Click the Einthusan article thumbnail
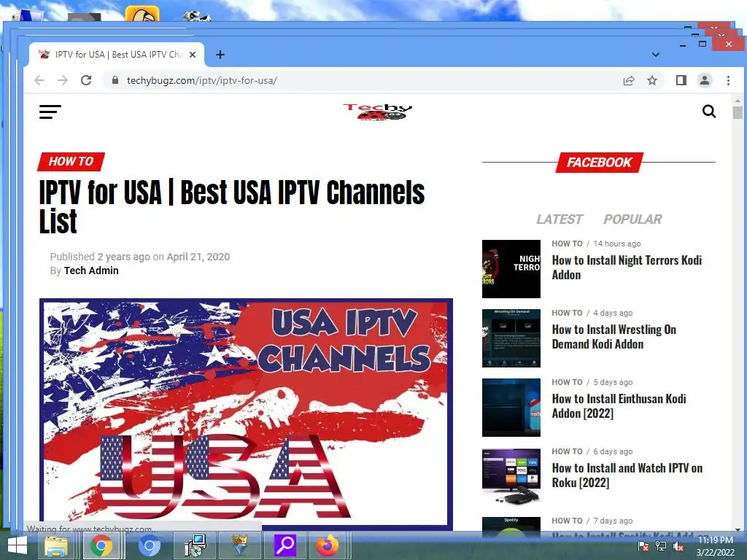Viewport: 747px width, 560px height. click(x=511, y=408)
